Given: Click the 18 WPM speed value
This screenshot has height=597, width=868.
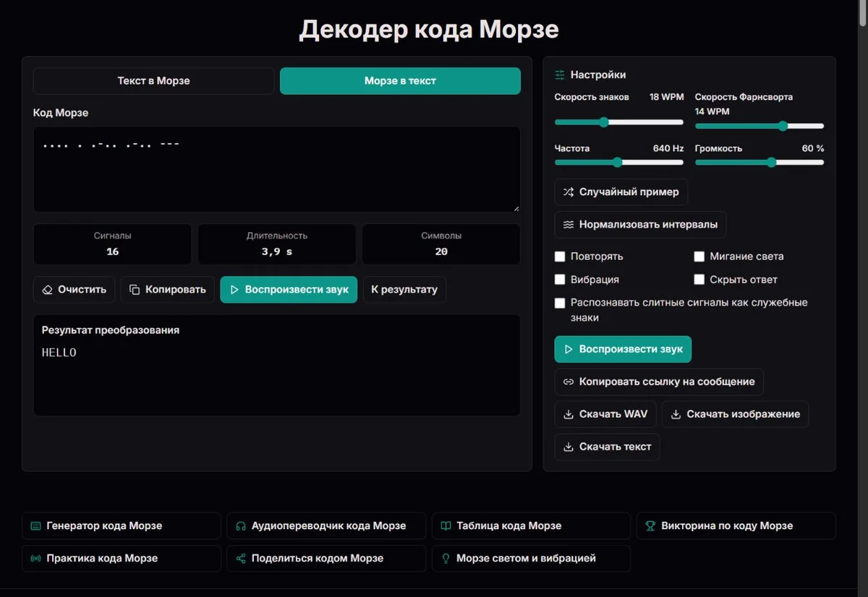Looking at the screenshot, I should pyautogui.click(x=666, y=97).
